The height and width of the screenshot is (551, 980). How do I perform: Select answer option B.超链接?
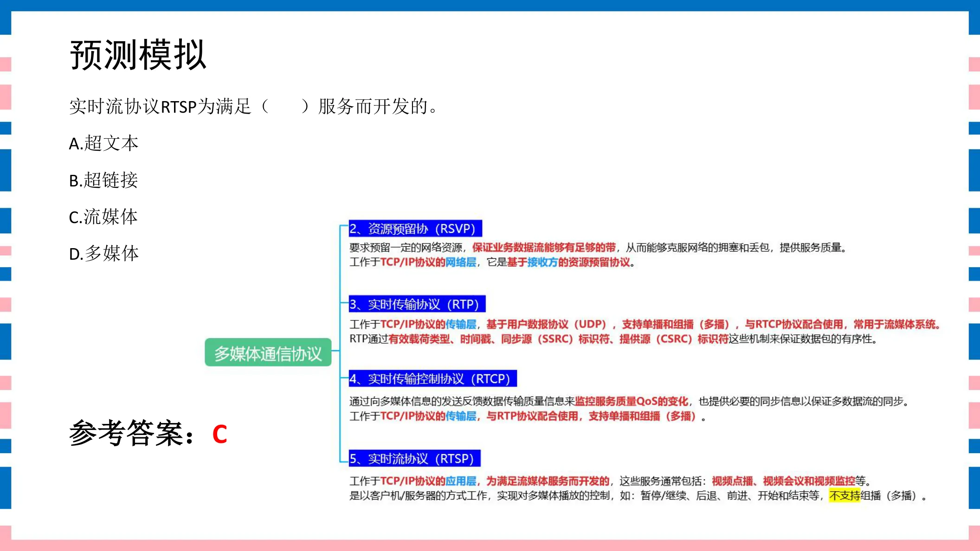click(x=103, y=180)
